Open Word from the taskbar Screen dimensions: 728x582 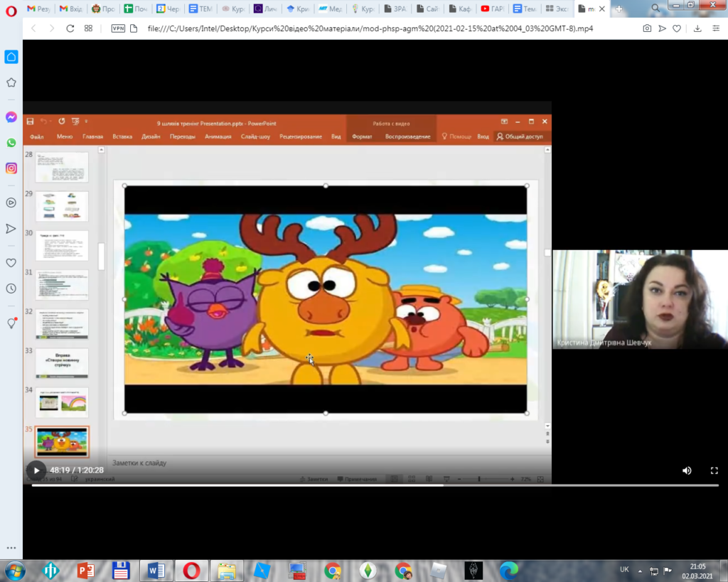click(x=156, y=571)
